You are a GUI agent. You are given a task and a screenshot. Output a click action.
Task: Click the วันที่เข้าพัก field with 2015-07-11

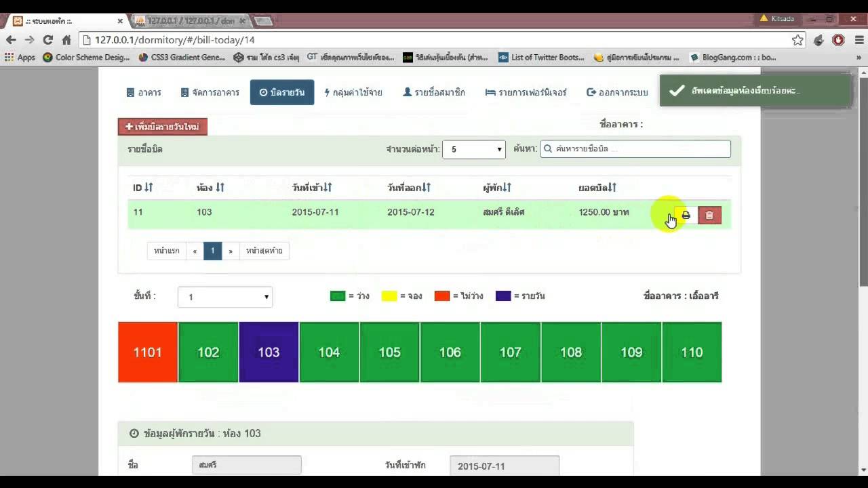(505, 466)
